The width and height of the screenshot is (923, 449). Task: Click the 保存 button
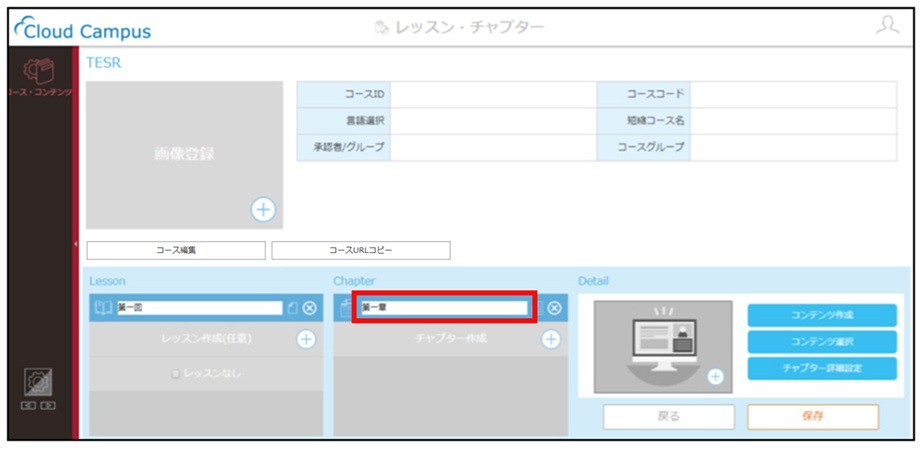pos(813,417)
